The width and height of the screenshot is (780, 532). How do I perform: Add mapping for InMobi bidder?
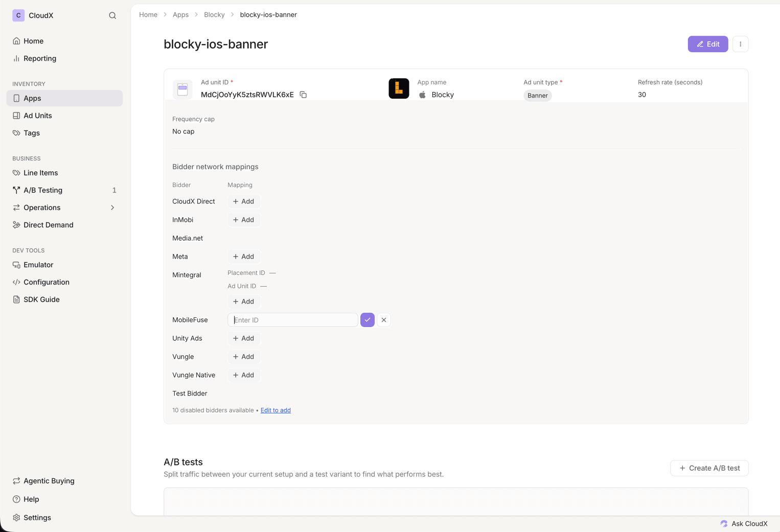coord(243,220)
